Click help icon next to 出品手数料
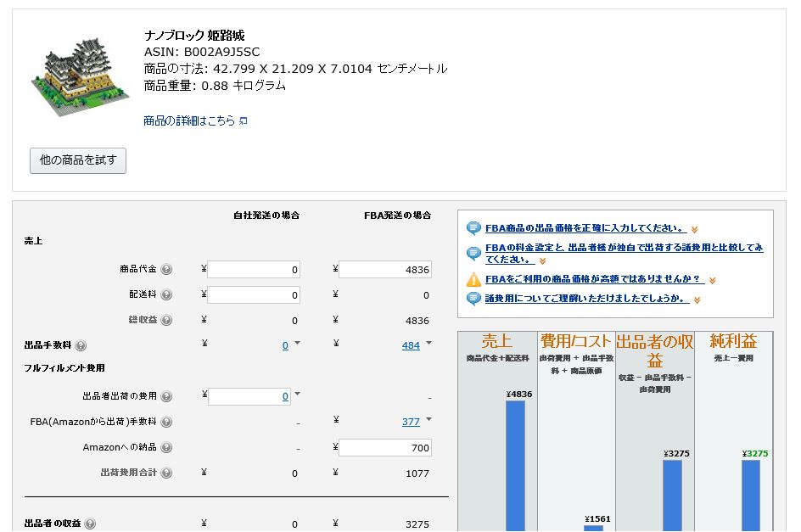Viewport: 801px width, 532px height. tap(81, 345)
